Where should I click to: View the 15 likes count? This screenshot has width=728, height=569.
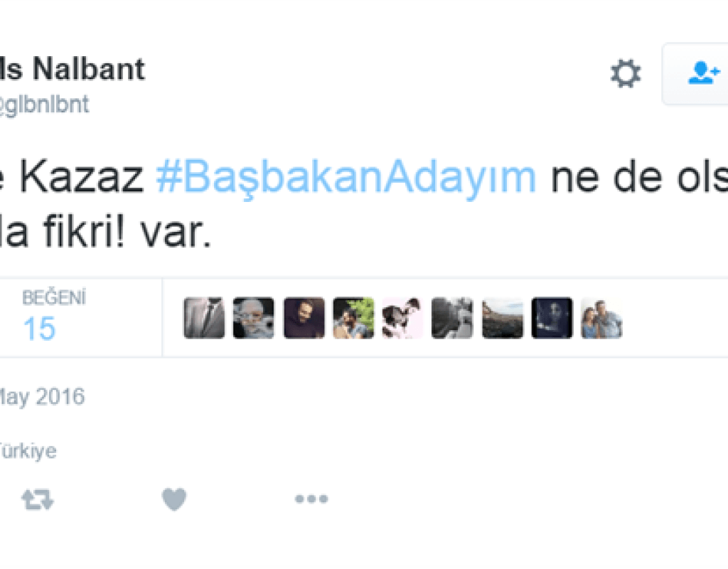40,329
